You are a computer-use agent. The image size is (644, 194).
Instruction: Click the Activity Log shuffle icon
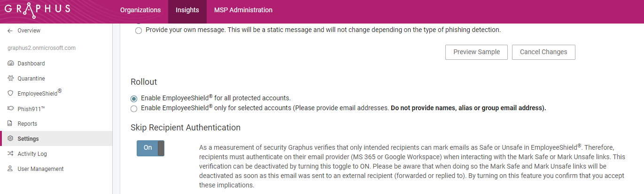11,154
